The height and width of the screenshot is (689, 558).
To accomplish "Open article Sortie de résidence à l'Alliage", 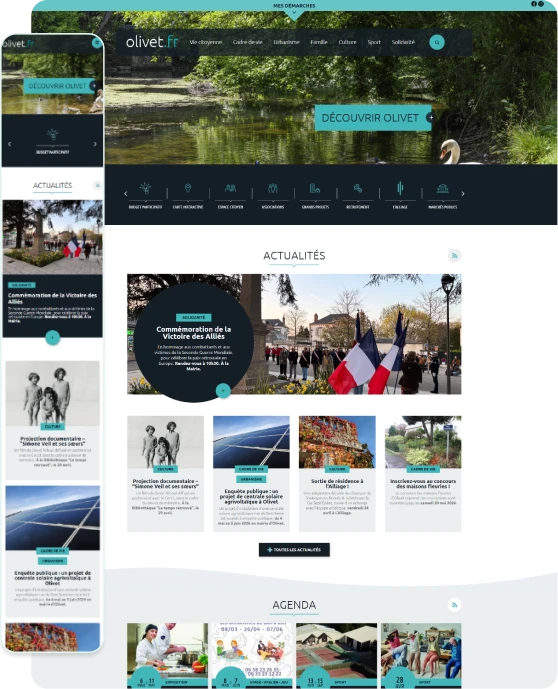I will (x=337, y=484).
